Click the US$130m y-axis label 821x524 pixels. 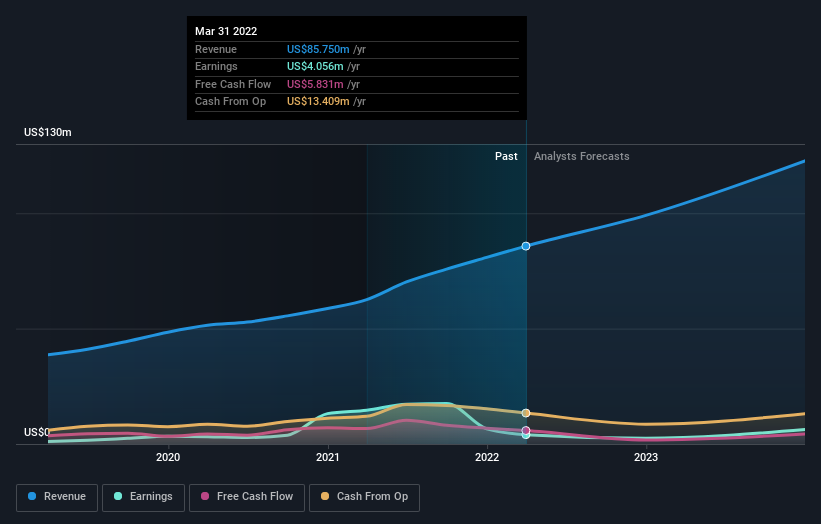click(x=48, y=132)
